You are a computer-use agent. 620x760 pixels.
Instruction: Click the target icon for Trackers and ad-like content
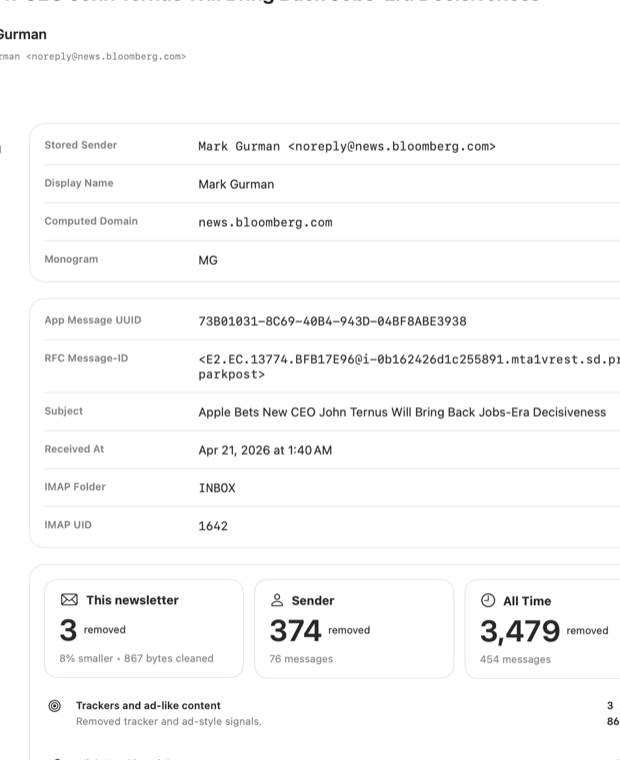(55, 706)
